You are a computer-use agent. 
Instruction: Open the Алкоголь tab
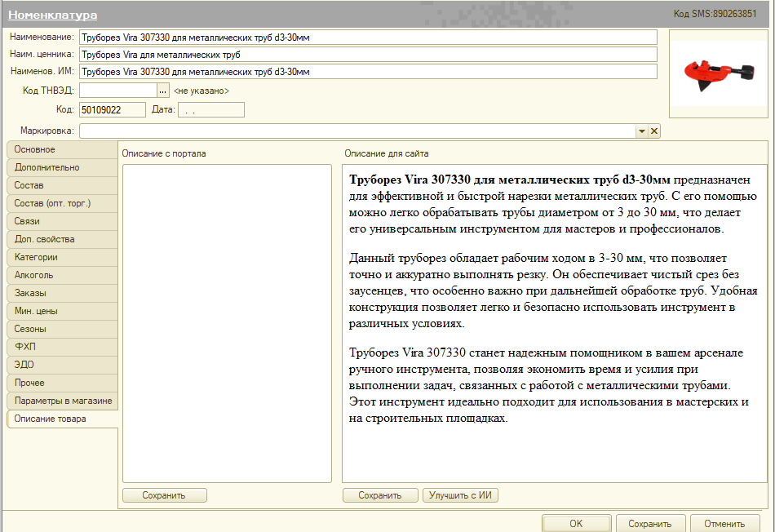62,275
